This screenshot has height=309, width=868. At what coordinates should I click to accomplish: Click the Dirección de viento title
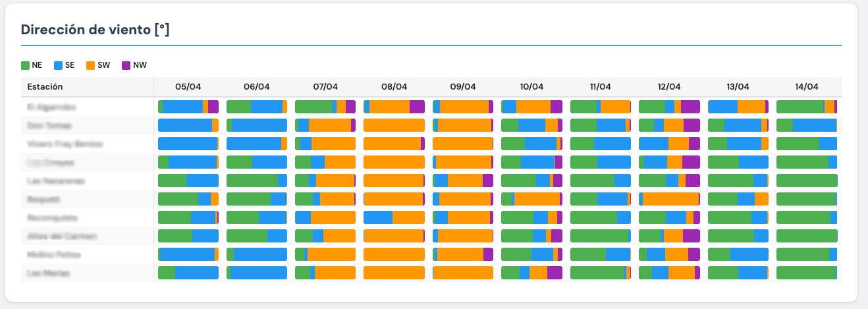(x=95, y=30)
